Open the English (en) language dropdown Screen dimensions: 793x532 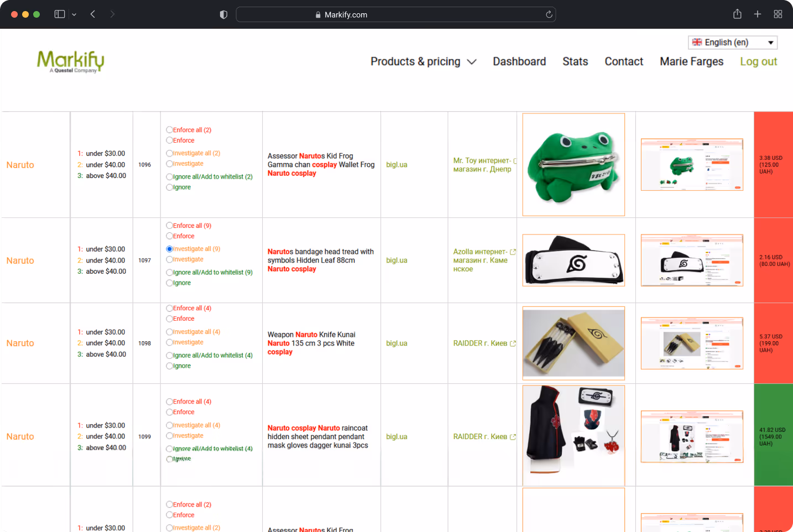tap(733, 43)
